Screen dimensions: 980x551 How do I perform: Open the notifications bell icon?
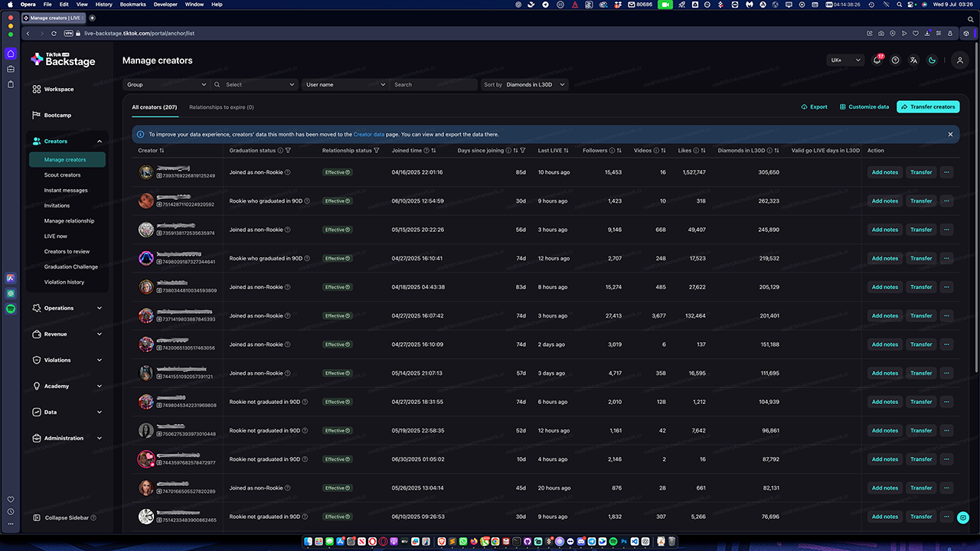coord(877,60)
